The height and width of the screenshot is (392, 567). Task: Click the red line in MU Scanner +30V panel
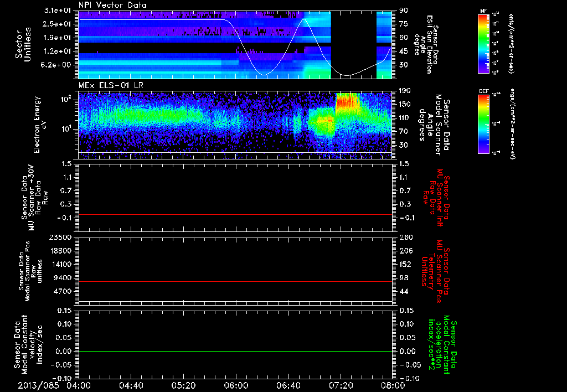(235, 214)
